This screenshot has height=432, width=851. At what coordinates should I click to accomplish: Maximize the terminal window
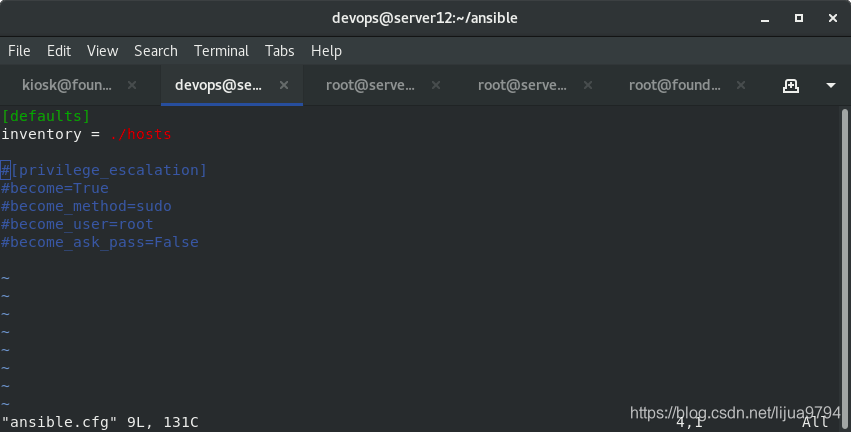(799, 18)
